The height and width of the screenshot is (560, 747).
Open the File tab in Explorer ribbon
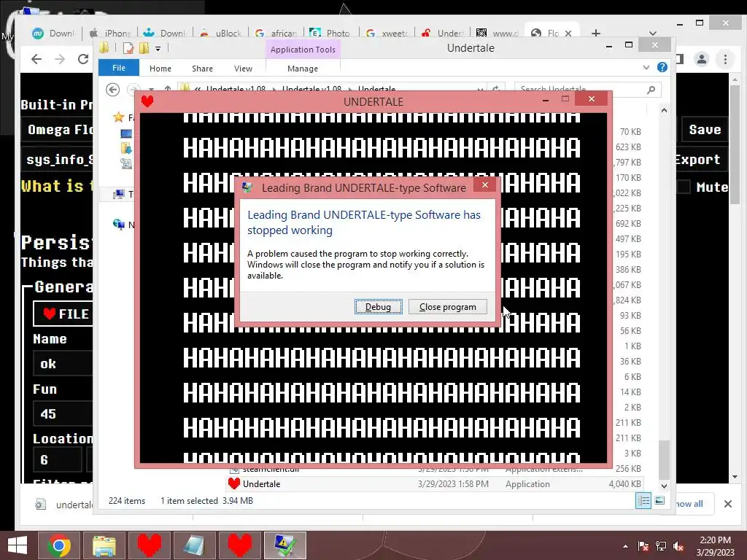point(119,68)
